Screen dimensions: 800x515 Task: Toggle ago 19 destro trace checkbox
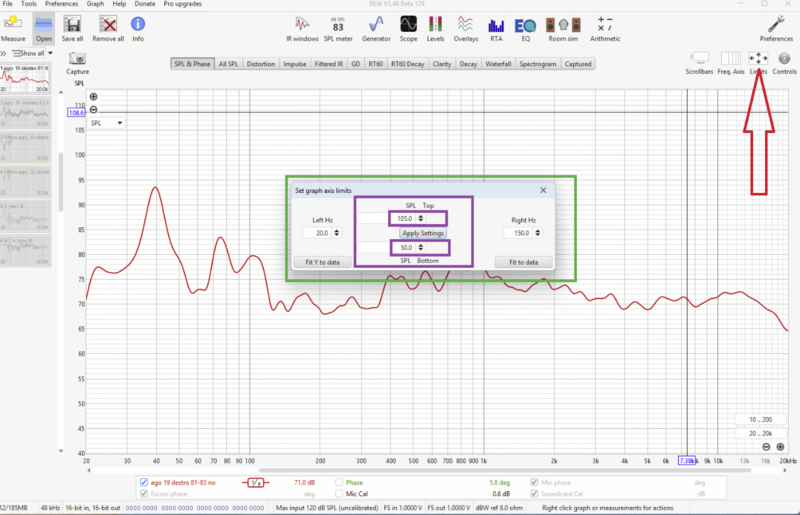coord(144,482)
